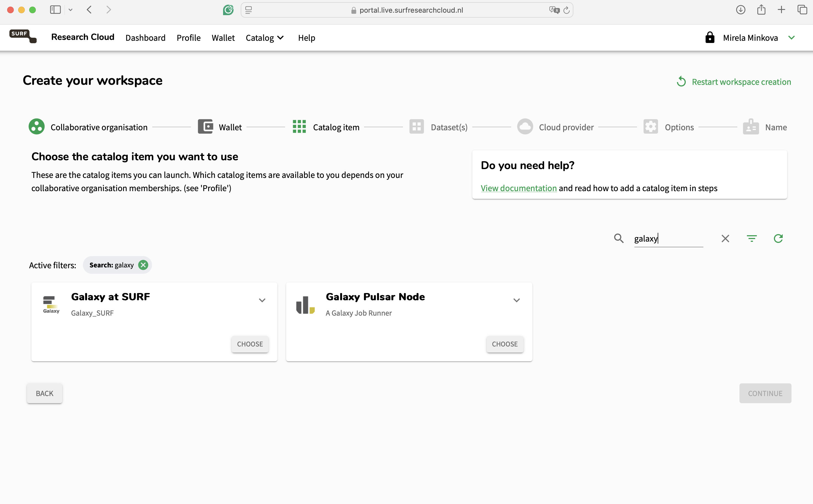Refresh the catalog item list

pos(778,238)
